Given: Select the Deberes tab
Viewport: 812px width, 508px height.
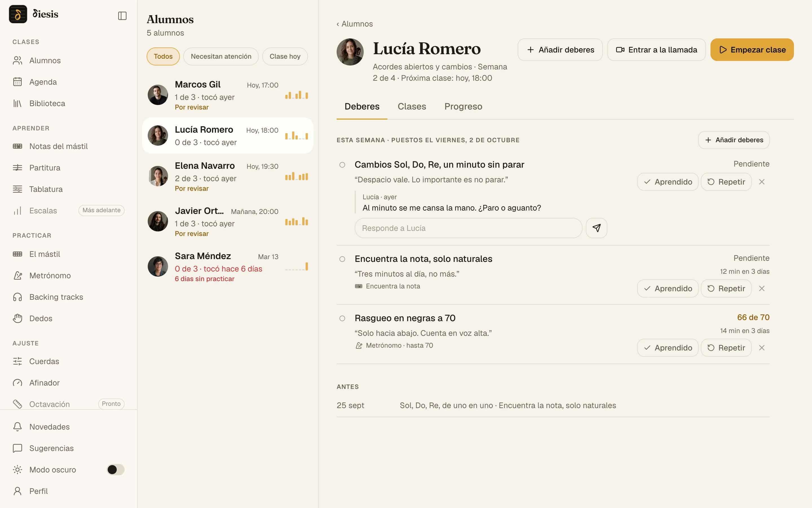Looking at the screenshot, I should tap(362, 106).
